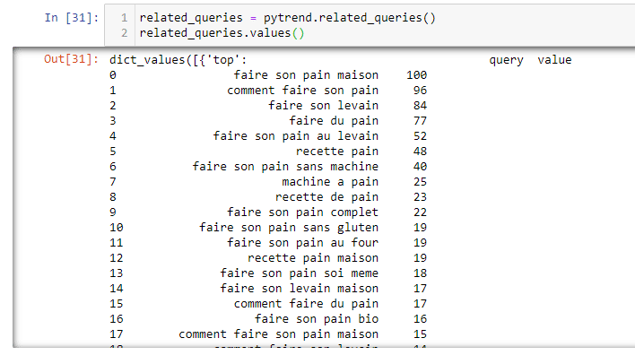Click the value 100 in the output
Viewport: 635px width, 364px height.
coord(416,75)
